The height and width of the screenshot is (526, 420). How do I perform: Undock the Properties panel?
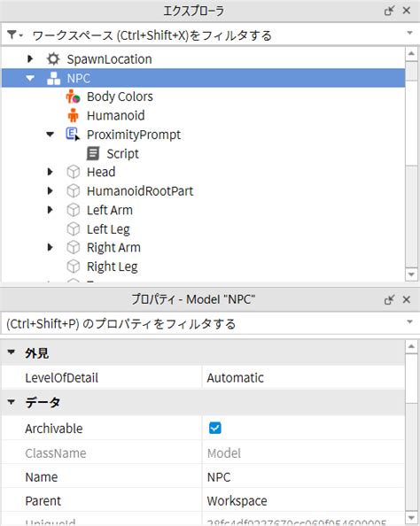tap(389, 299)
